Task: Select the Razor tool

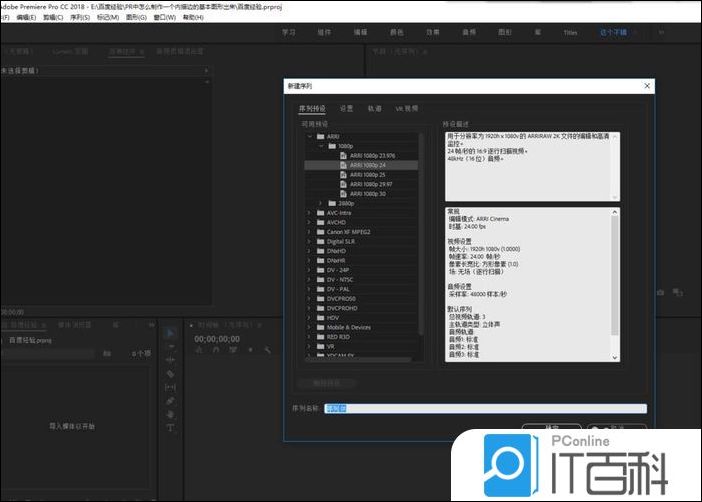Action: coord(170,373)
